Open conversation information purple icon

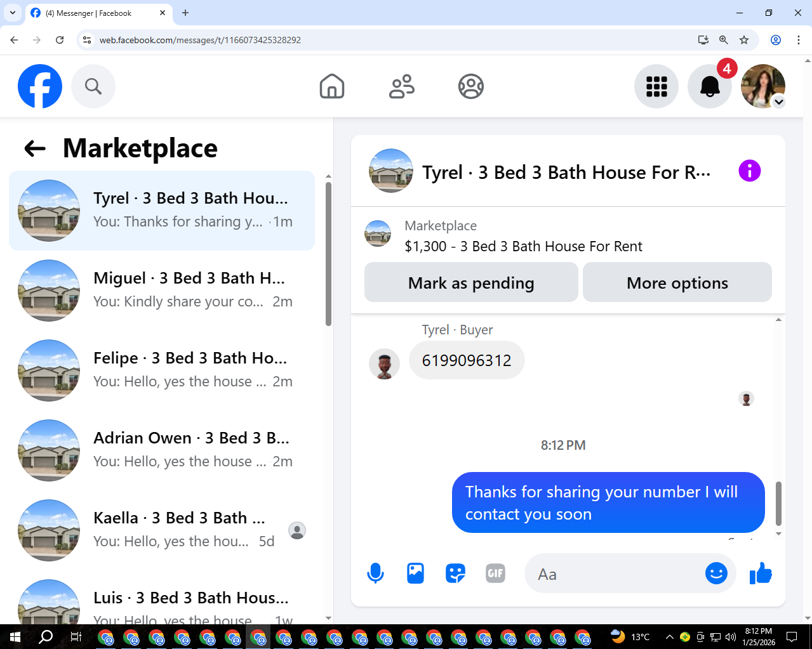(750, 171)
